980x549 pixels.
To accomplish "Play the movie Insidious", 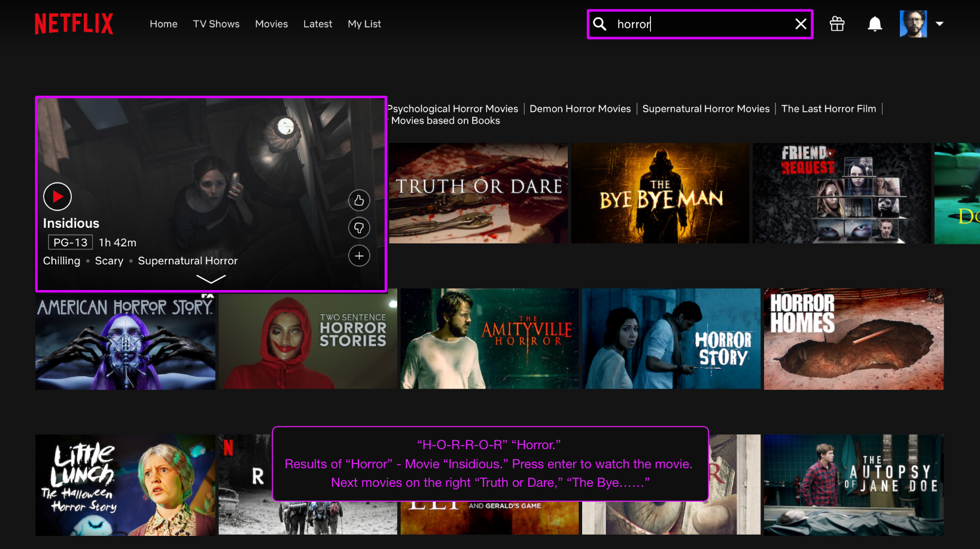I will (57, 197).
